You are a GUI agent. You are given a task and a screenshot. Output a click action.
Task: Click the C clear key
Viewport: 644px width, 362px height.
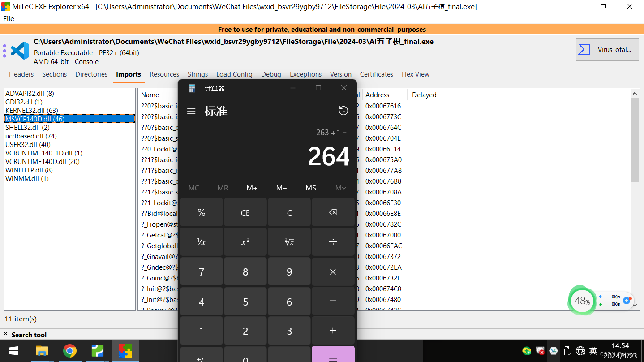[x=289, y=212]
